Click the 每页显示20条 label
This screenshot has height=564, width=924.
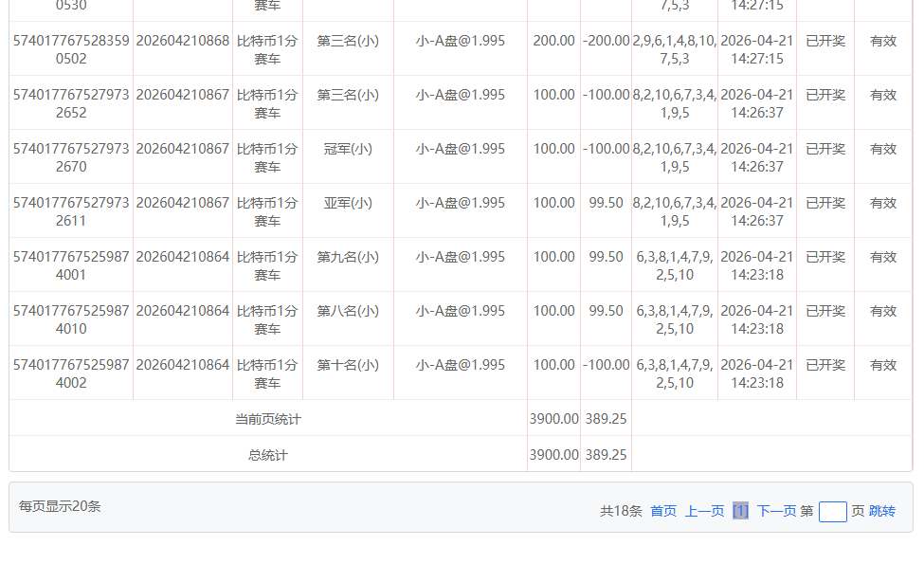tap(60, 506)
